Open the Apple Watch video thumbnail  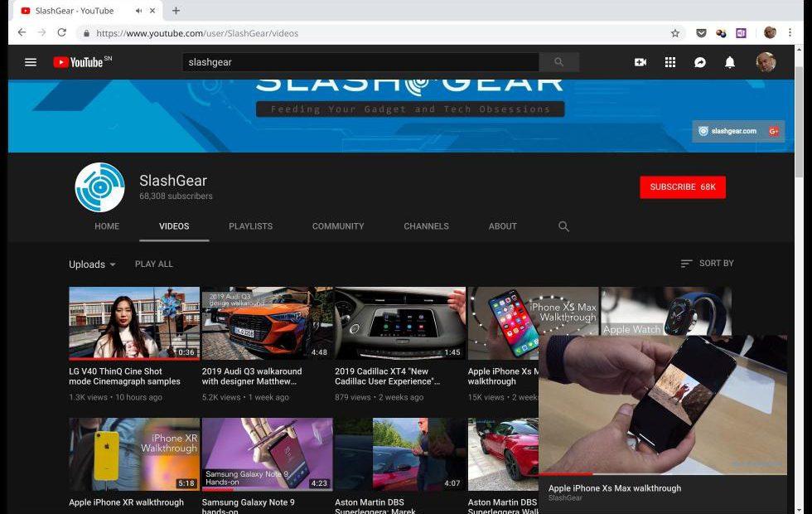tap(666, 311)
